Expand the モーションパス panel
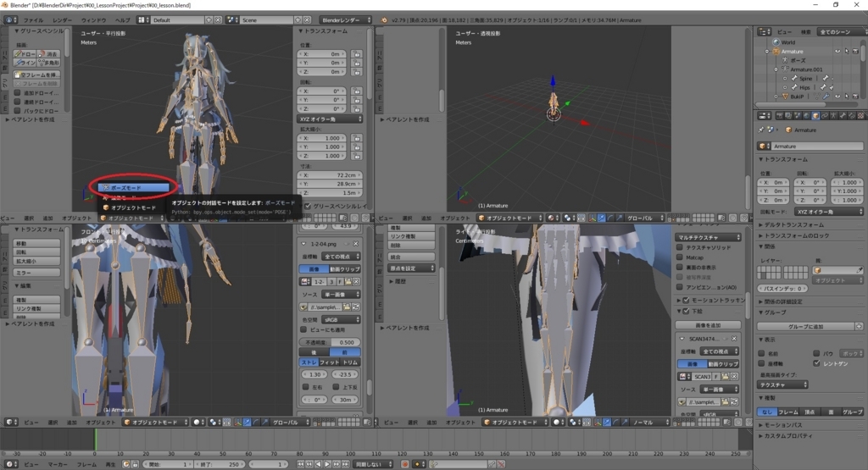 [784, 425]
